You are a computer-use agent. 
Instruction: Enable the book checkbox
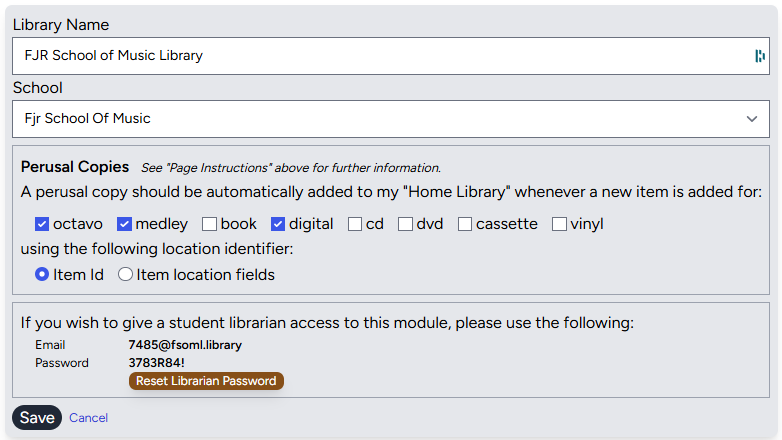pos(209,224)
